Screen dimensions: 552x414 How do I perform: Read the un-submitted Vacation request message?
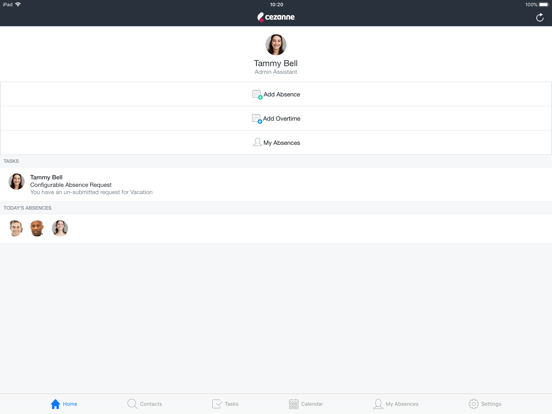point(91,192)
